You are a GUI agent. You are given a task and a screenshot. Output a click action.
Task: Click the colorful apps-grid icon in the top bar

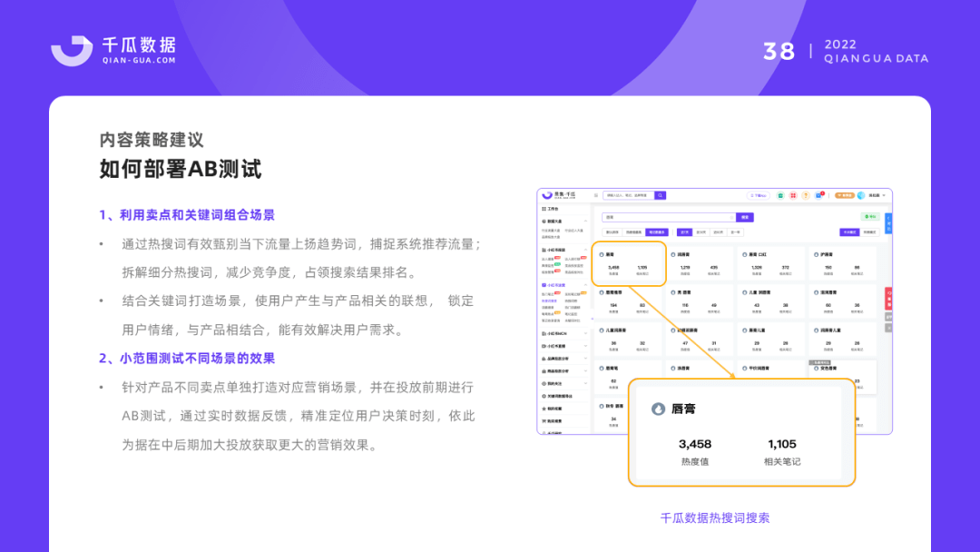(792, 197)
